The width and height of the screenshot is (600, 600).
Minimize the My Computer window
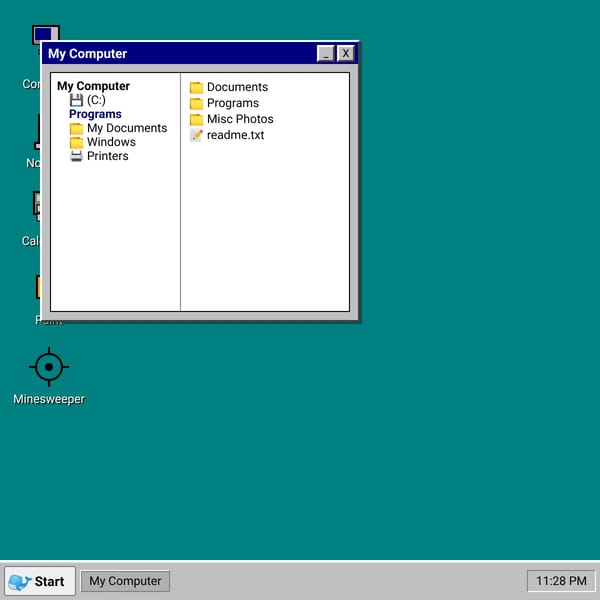tap(326, 54)
